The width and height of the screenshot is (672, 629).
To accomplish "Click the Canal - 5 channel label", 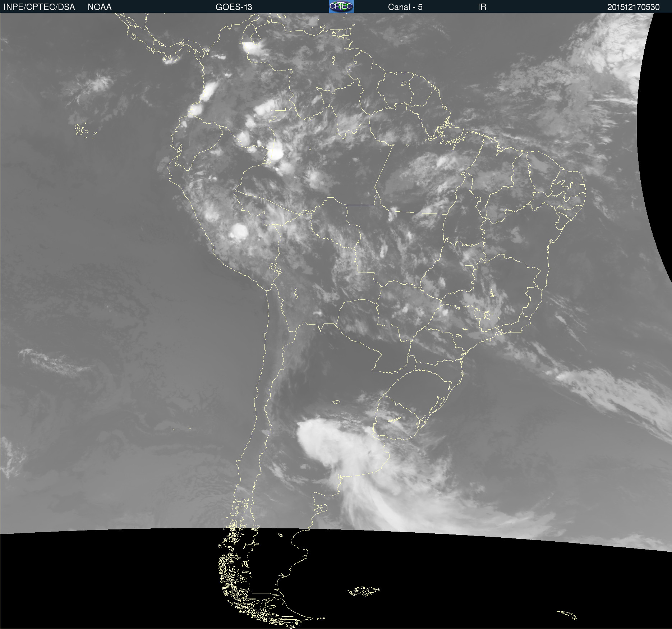I will click(x=405, y=7).
